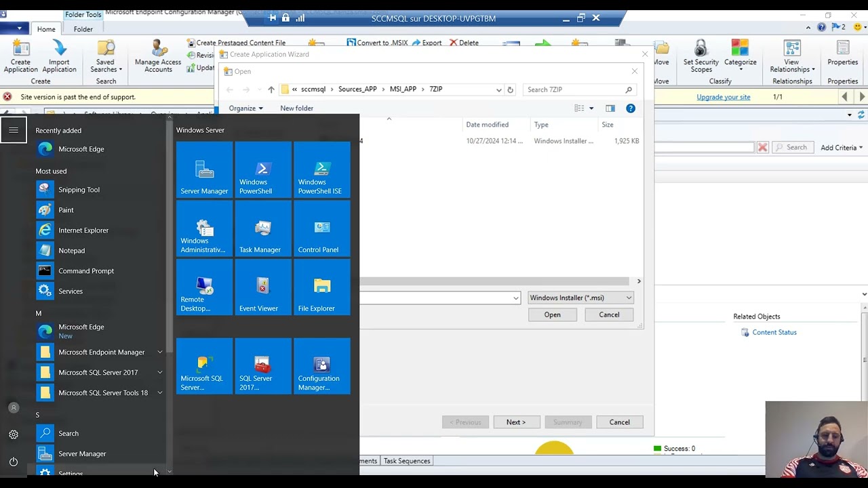Image resolution: width=868 pixels, height=488 pixels.
Task: Click Set Security Scopes in ribbon
Action: click(701, 57)
